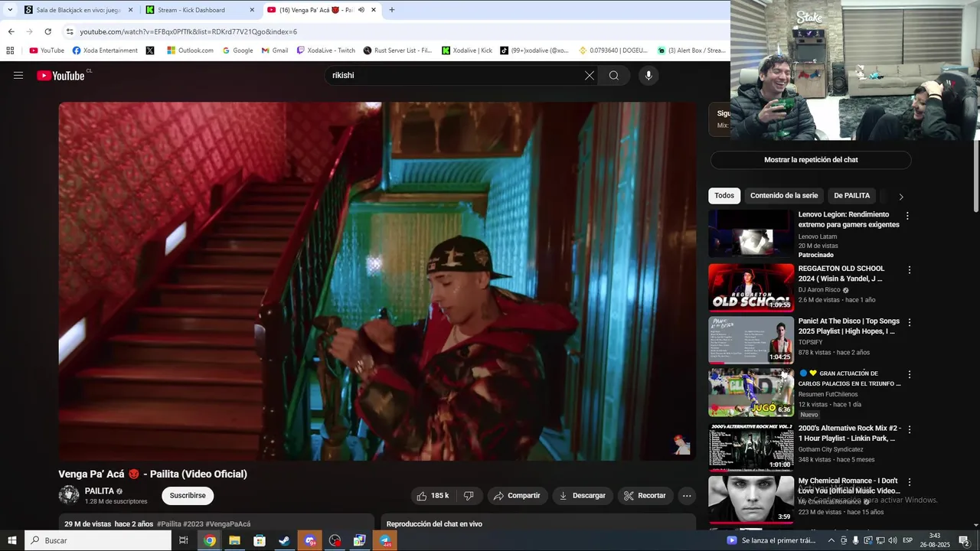Open a new browser tab
This screenshot has height=551, width=980.
(x=392, y=10)
